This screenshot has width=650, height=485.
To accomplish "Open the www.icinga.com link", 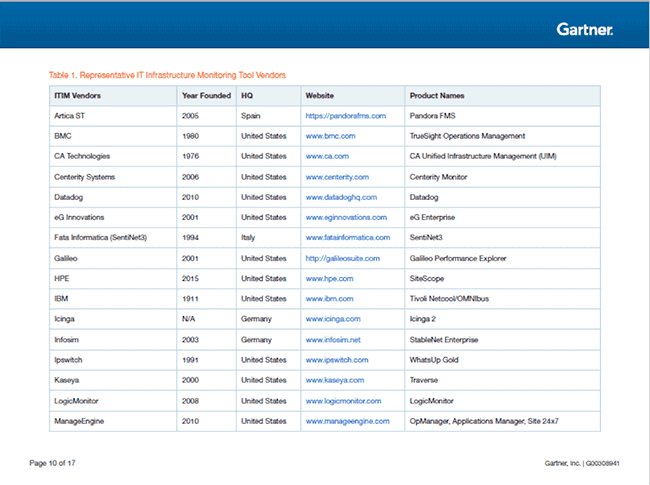I will click(333, 319).
